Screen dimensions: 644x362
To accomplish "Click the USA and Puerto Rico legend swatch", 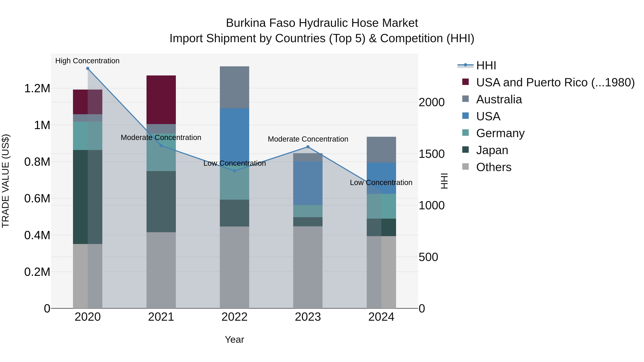I will 465,82.
